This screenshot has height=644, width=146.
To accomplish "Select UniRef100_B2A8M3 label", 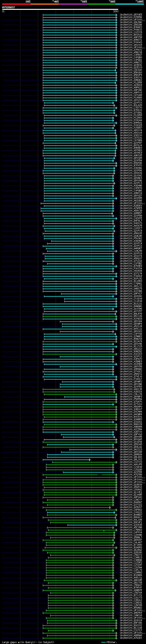I will click(131, 548).
